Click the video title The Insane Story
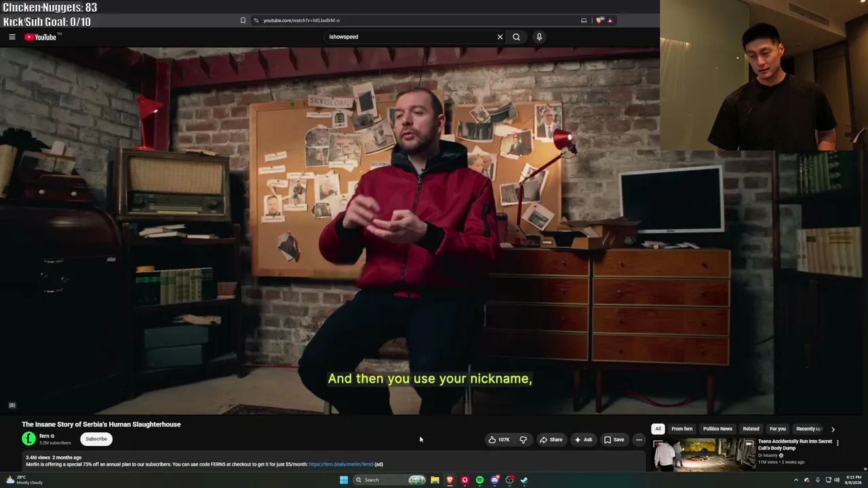Viewport: 868px width, 488px height. point(101,424)
